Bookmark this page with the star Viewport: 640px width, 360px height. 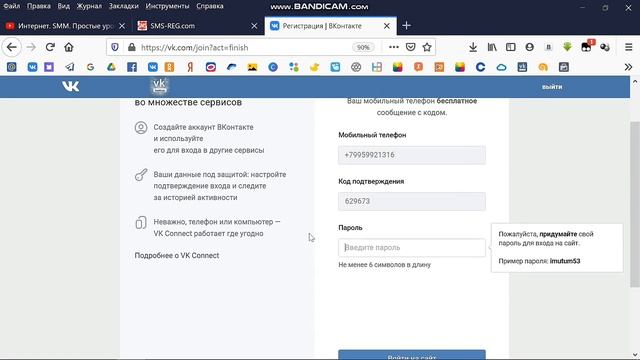[x=427, y=47]
